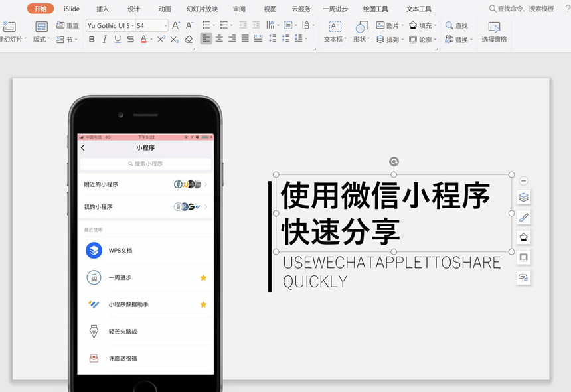This screenshot has width=571, height=392.
Task: Click the text direction icon
Action: [x=272, y=25]
